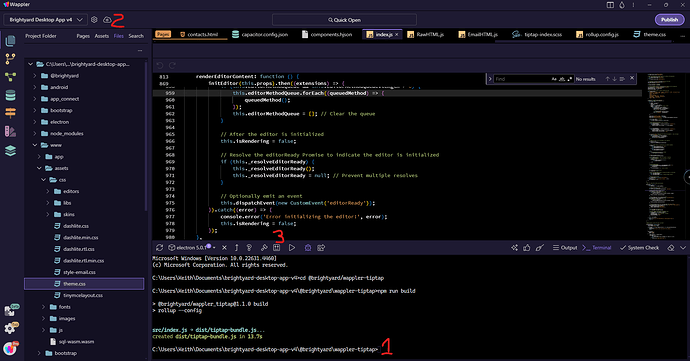This screenshot has width=690, height=361.
Task: Click the eraser clear-terminal icon
Action: coord(671,248)
